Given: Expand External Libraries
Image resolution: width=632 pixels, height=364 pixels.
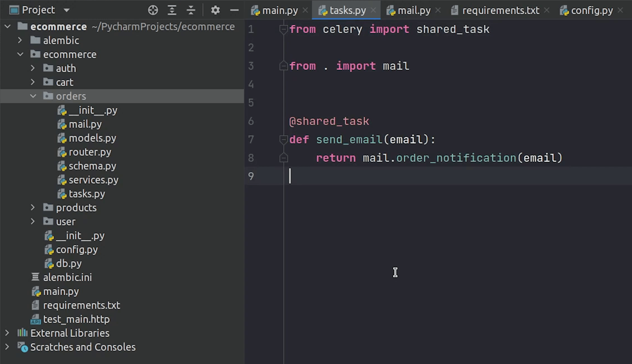Looking at the screenshot, I should (7, 333).
